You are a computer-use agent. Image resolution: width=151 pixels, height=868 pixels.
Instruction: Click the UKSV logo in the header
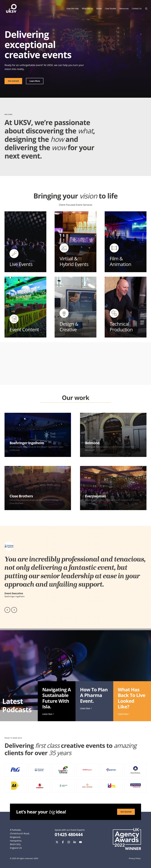tap(11, 8)
